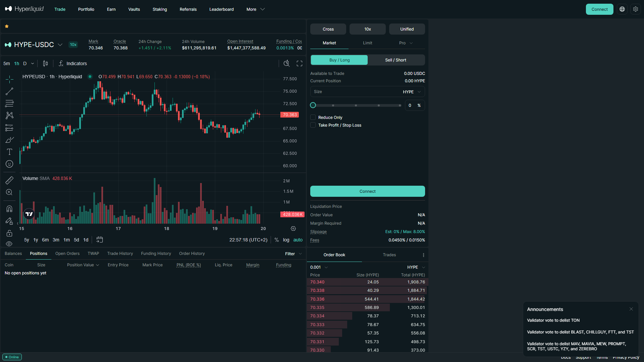Open chart time axis settings gear

[293, 229]
